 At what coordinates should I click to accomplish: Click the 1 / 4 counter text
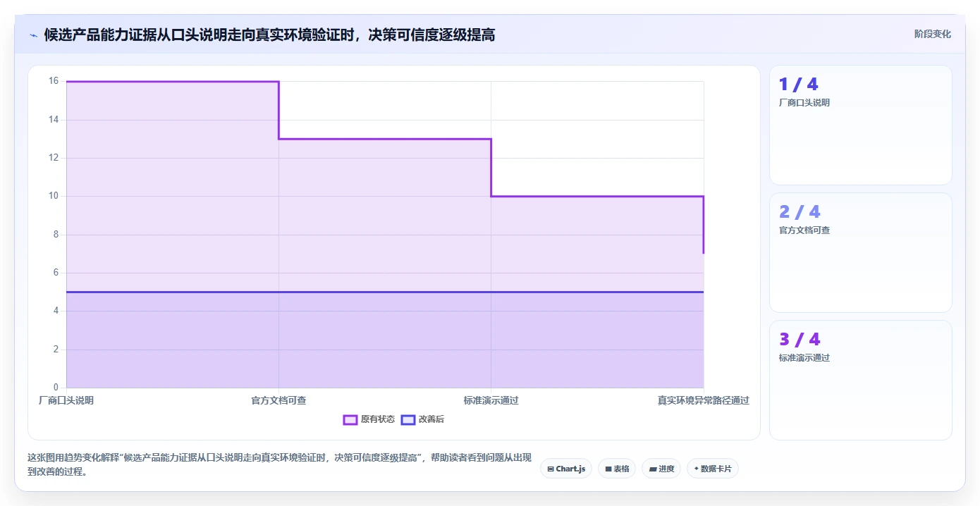click(x=798, y=85)
